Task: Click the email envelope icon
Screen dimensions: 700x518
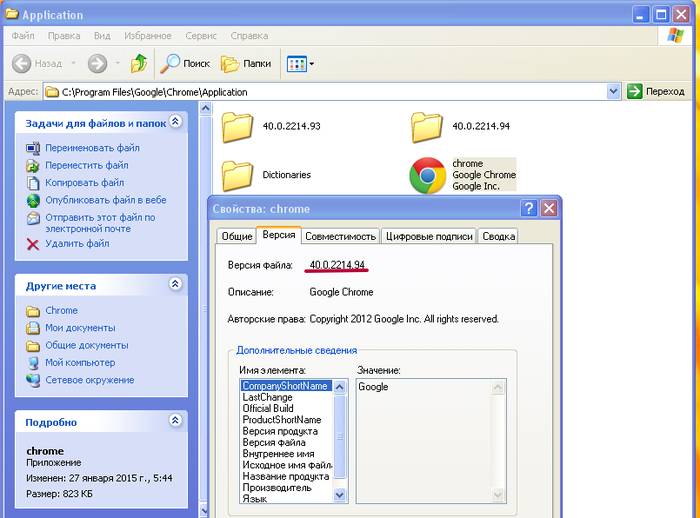Action: 33,218
